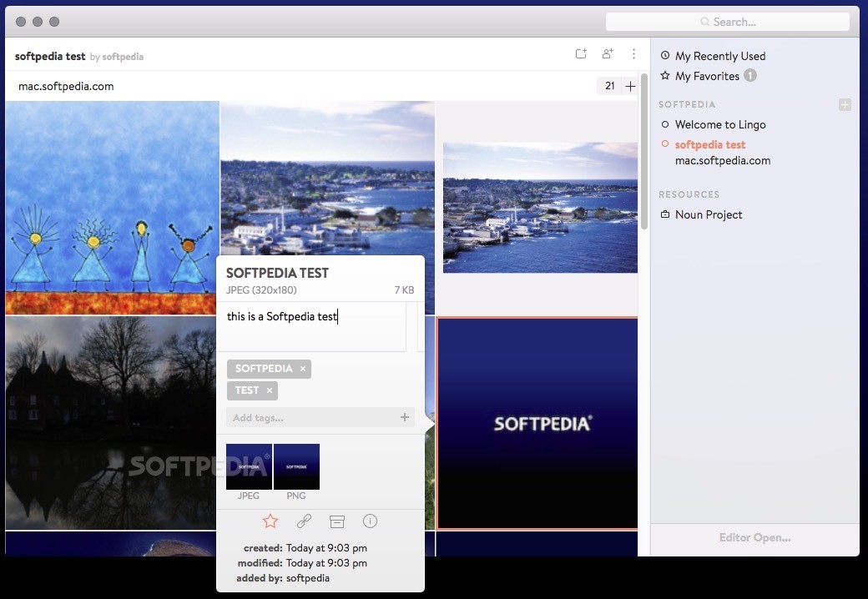Click the recently used clock icon
The height and width of the screenshot is (599, 868).
[x=665, y=55]
